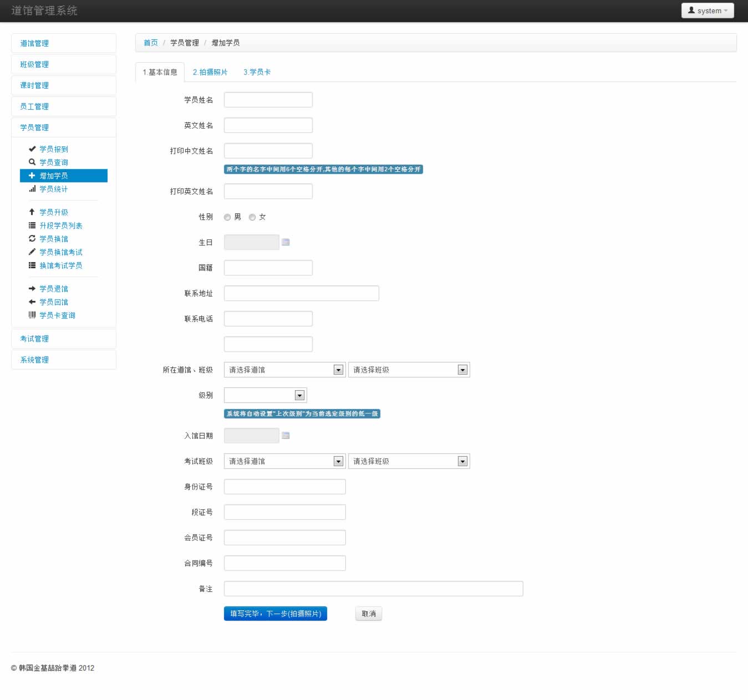This screenshot has height=700, width=748.
Task: Expand the 班级管理 sidebar section
Action: click(64, 64)
